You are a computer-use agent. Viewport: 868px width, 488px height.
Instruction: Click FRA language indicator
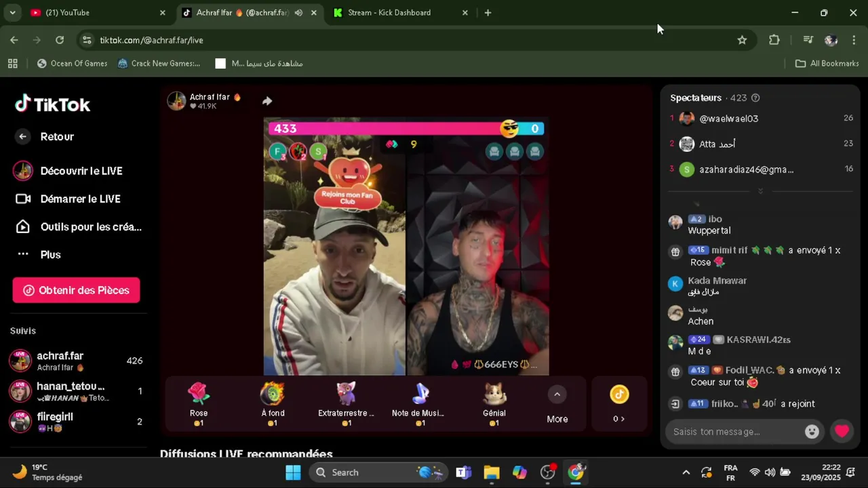point(730,472)
